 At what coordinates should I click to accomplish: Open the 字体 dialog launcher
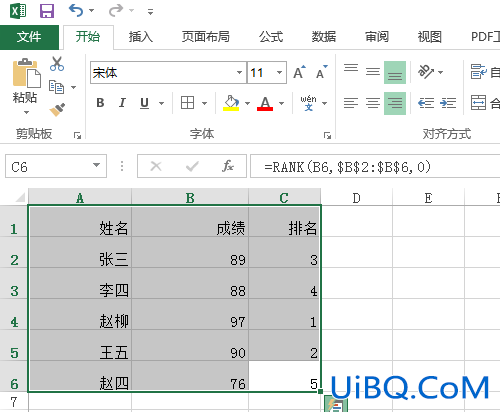point(327,135)
